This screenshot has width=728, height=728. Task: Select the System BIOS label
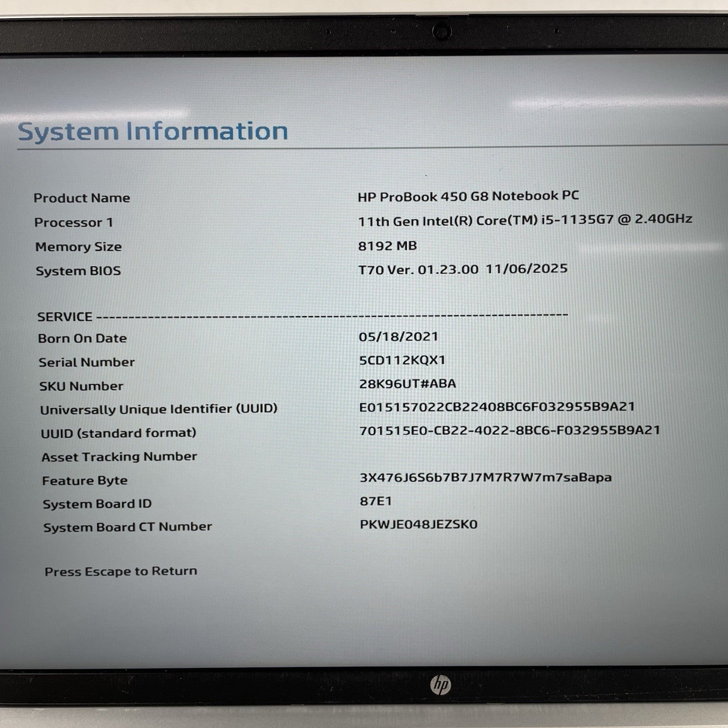point(78,271)
